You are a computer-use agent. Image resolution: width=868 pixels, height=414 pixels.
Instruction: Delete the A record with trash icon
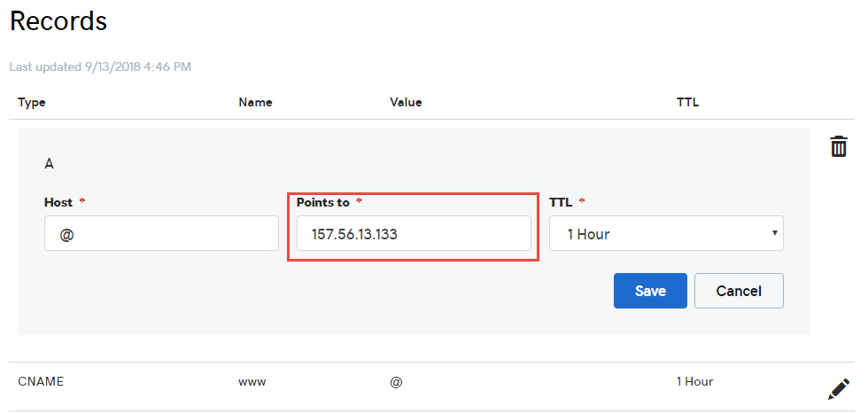coord(838,147)
